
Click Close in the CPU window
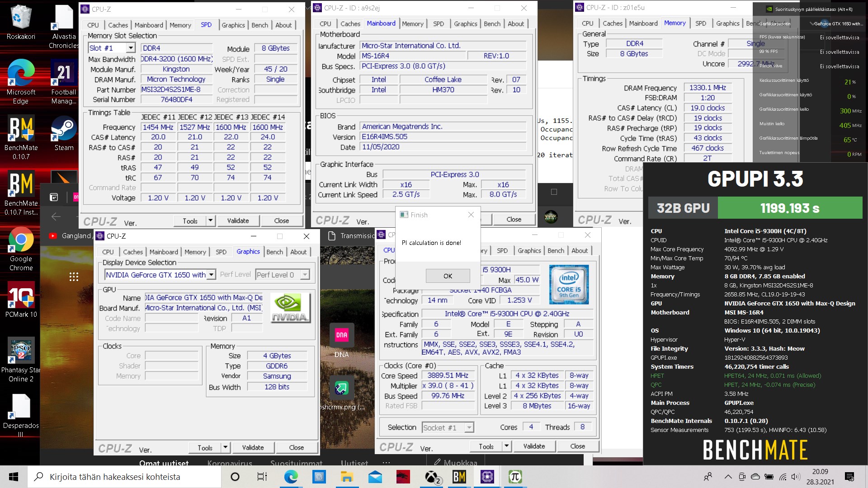577,446
